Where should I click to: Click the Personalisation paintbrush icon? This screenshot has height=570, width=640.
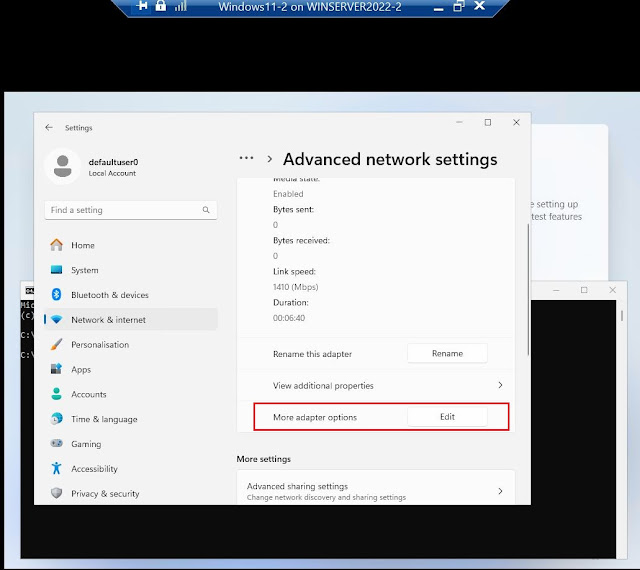(x=56, y=344)
